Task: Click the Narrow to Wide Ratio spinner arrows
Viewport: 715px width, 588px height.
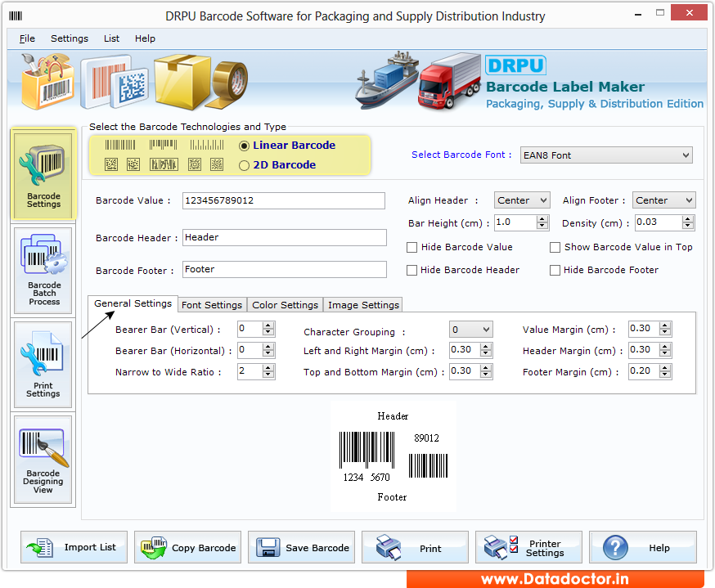Action: coord(268,371)
